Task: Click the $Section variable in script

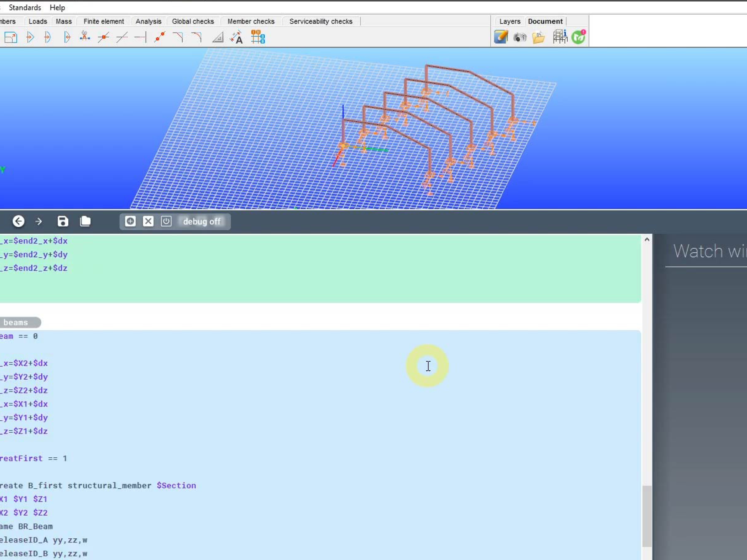Action: tap(176, 485)
